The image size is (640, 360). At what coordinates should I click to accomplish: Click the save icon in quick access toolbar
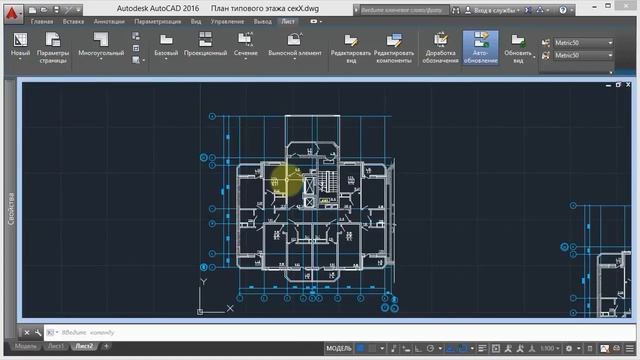[56, 10]
